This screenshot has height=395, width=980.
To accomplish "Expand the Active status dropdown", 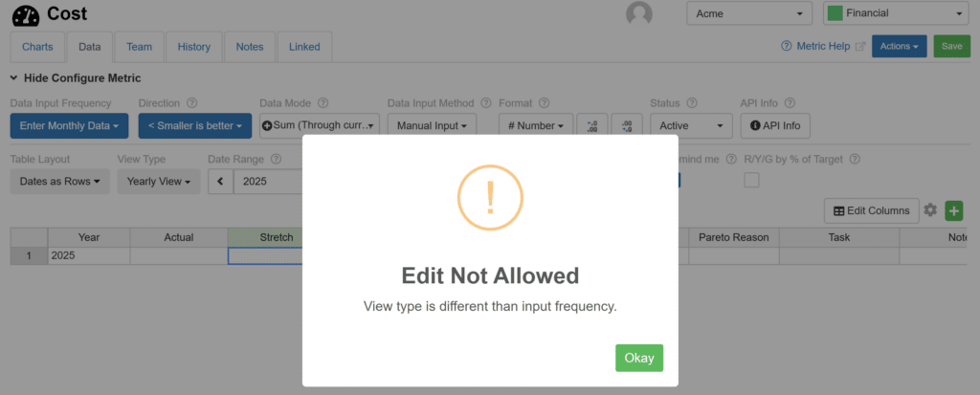I will [x=690, y=125].
